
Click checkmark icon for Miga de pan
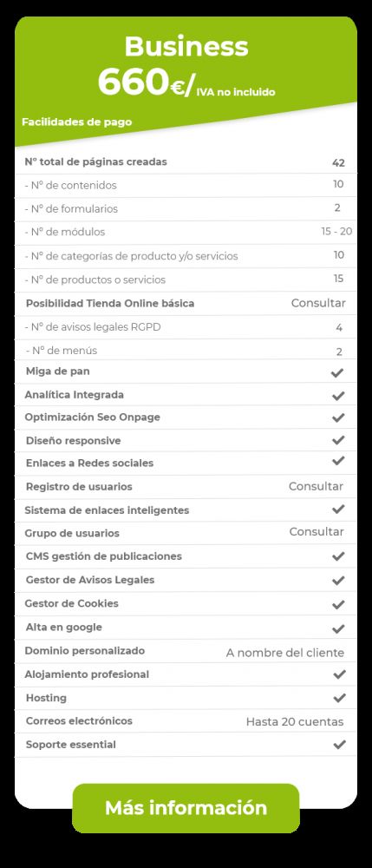[337, 373]
